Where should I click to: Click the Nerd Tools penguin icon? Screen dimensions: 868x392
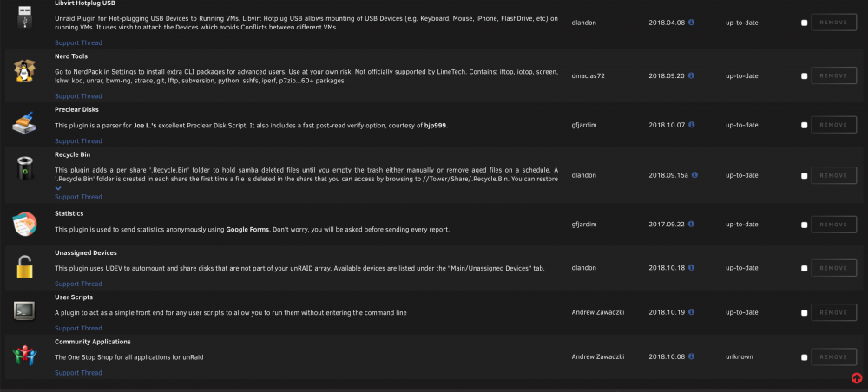pyautogui.click(x=24, y=71)
